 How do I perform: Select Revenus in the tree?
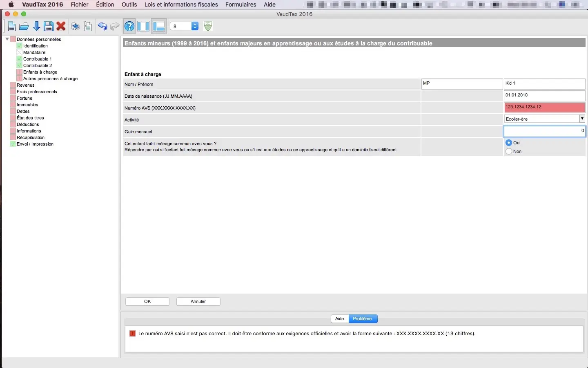[x=26, y=85]
